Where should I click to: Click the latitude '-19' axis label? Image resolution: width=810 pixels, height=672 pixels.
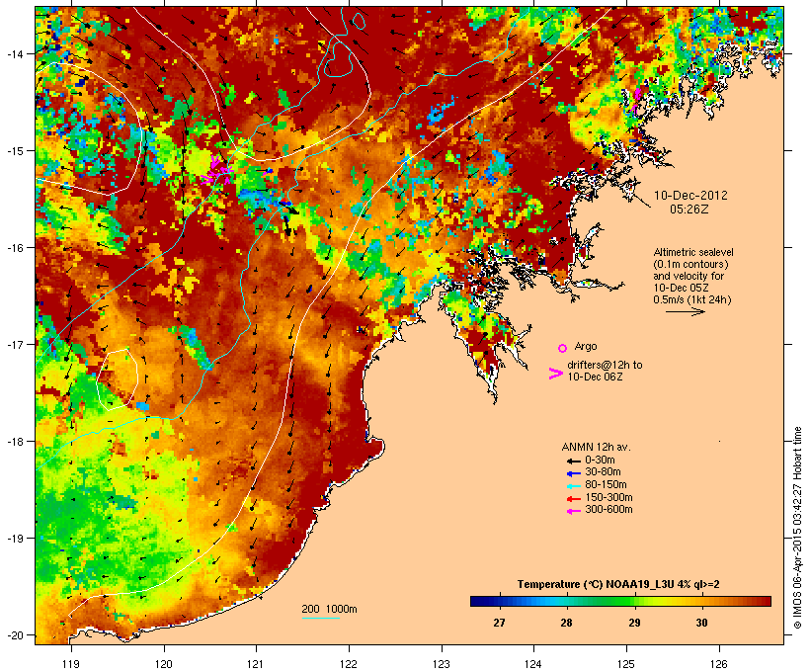(15, 539)
